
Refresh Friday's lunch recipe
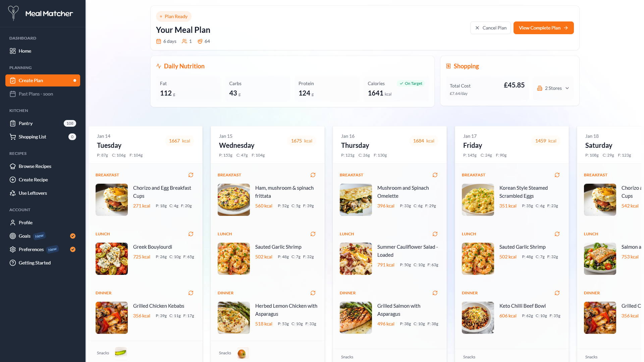tap(557, 234)
